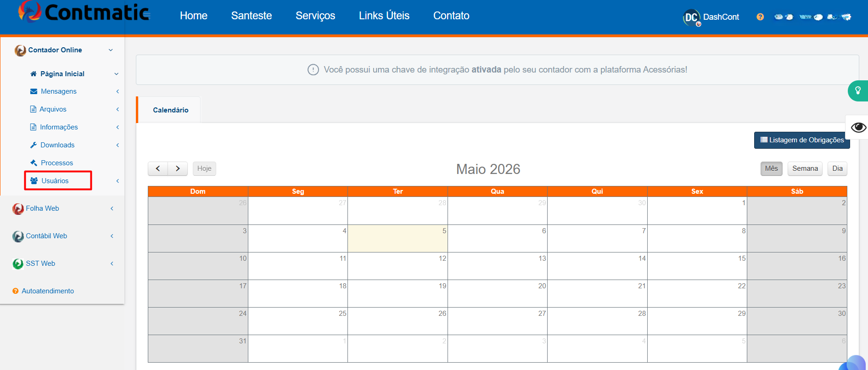The width and height of the screenshot is (868, 370).
Task: Open the Arquivos sidebar link
Action: click(53, 109)
